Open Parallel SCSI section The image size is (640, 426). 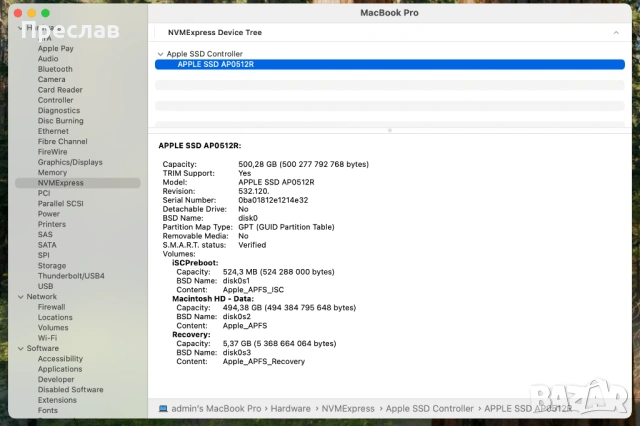pyautogui.click(x=60, y=203)
